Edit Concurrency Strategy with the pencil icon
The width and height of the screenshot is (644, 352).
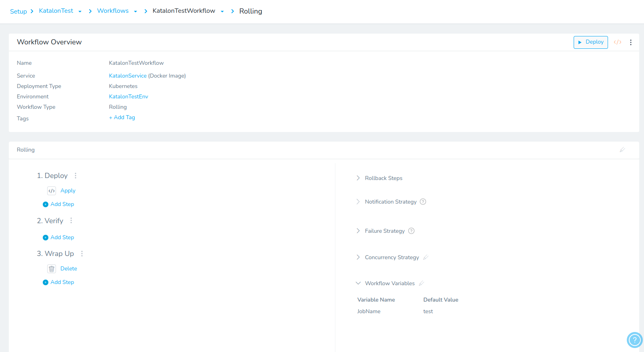[426, 257]
